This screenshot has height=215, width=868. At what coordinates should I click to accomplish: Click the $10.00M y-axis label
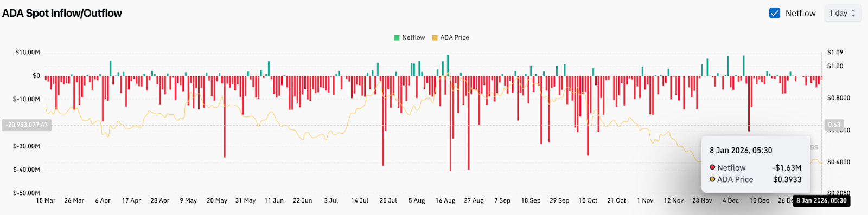point(28,53)
